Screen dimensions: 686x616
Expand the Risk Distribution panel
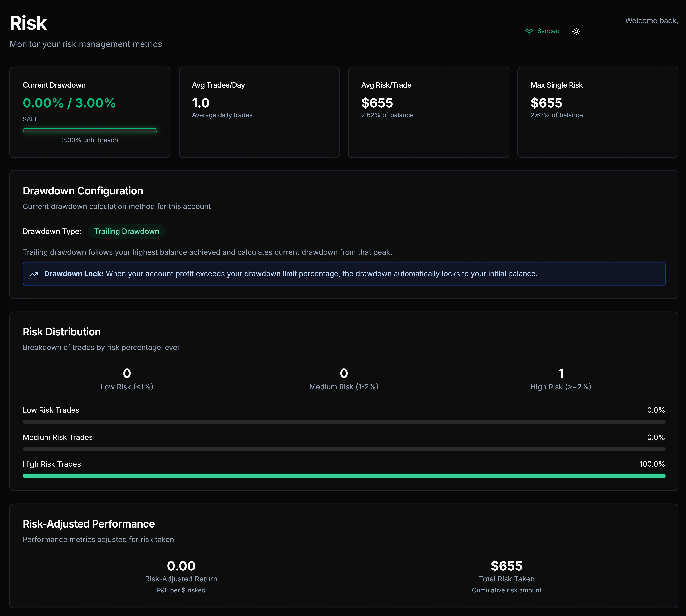point(62,332)
